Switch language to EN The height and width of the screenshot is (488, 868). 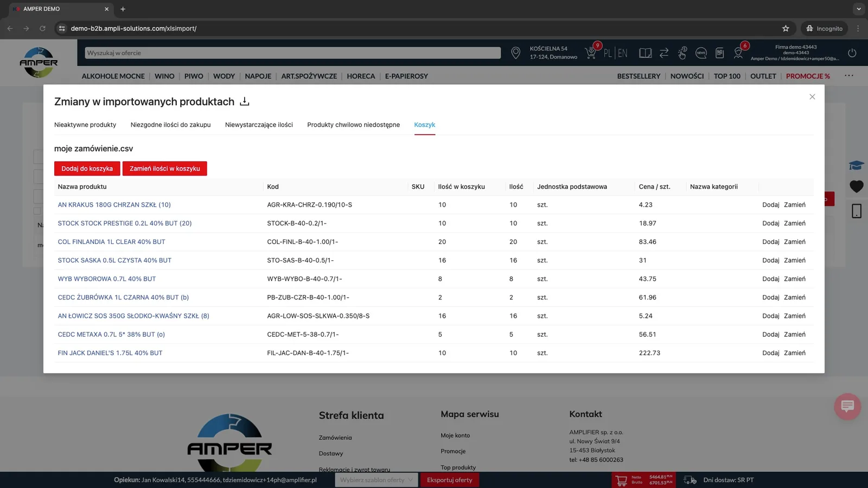point(623,53)
